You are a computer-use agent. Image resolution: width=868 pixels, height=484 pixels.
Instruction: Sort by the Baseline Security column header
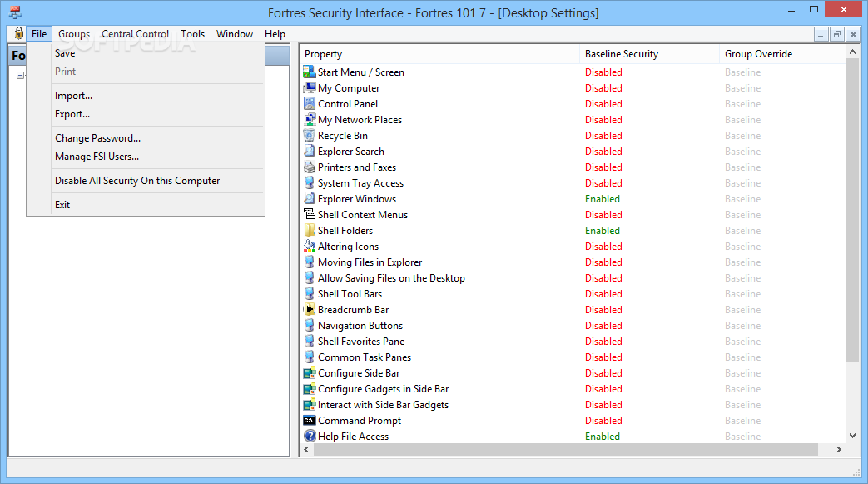coord(649,54)
